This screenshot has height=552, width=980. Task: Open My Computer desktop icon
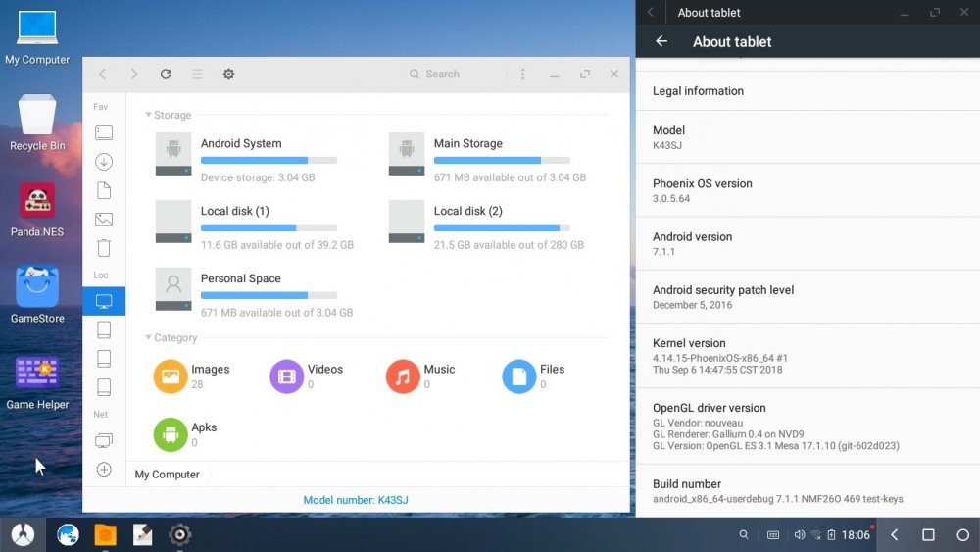pyautogui.click(x=37, y=37)
